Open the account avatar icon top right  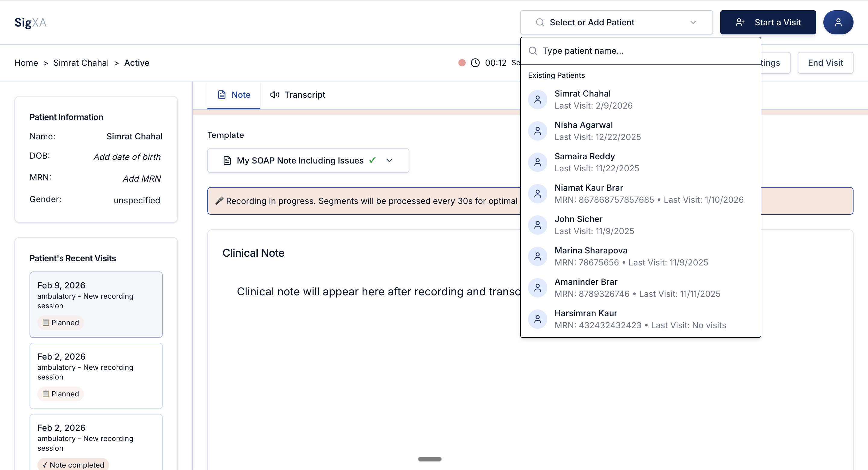838,22
